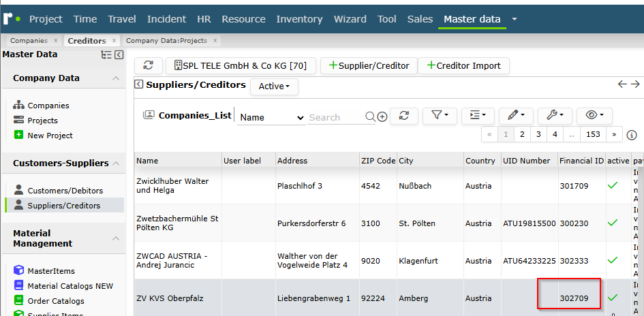The height and width of the screenshot is (316, 644).
Task: Click the Companies_List card icon
Action: (x=149, y=115)
